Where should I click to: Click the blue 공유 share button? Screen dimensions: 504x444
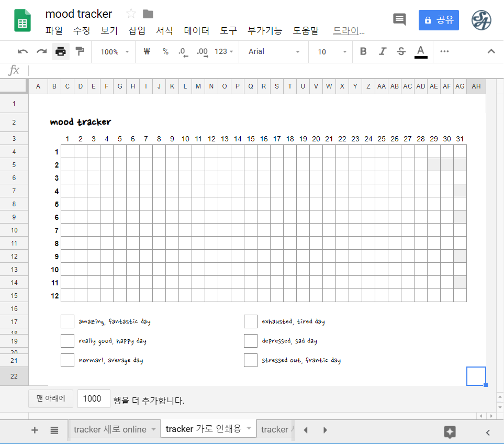tap(439, 20)
